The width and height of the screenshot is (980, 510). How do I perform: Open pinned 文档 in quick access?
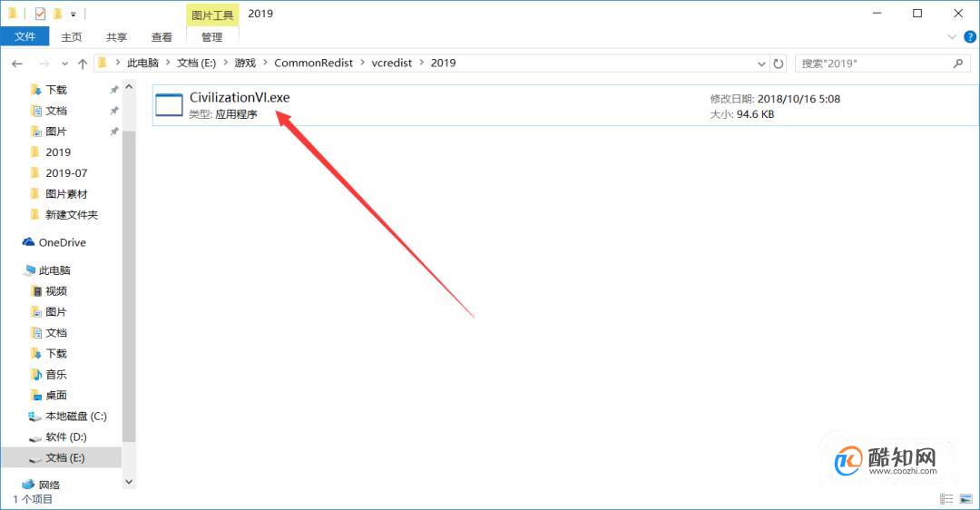click(56, 111)
